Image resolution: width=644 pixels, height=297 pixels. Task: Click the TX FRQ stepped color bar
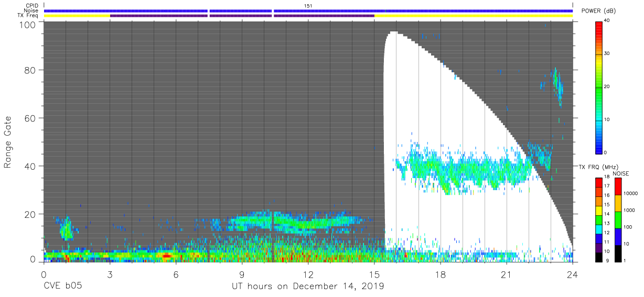[598, 219]
